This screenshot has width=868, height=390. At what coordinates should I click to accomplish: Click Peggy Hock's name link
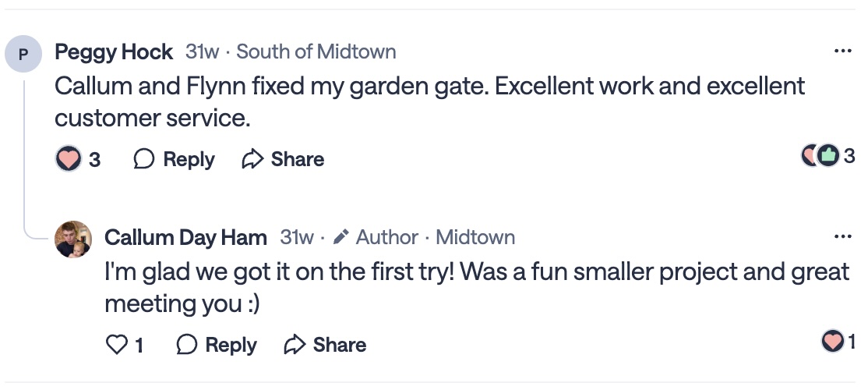point(114,52)
